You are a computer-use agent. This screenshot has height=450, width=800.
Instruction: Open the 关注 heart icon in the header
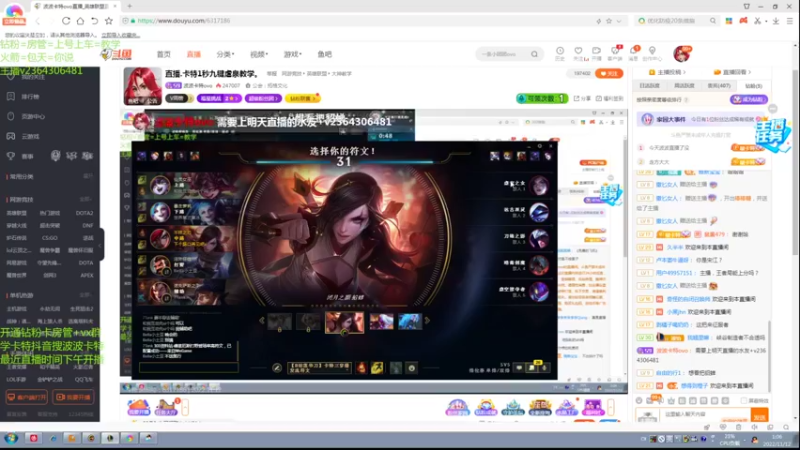coord(578,54)
